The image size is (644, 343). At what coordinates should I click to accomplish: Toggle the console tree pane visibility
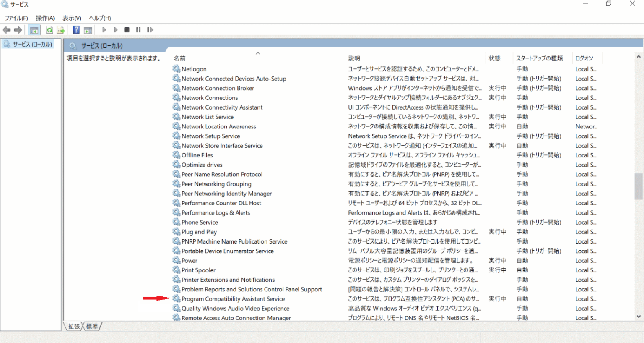coord(34,29)
